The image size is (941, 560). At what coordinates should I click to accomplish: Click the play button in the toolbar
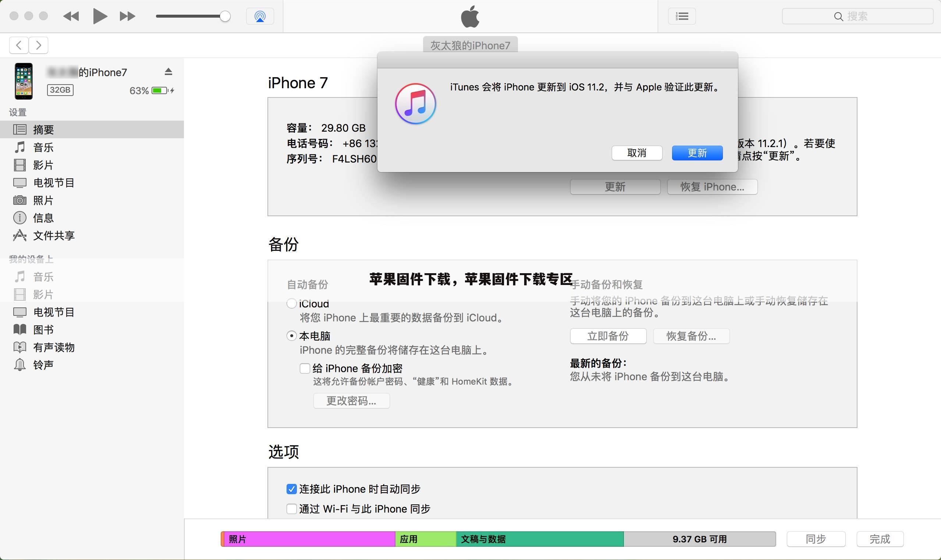[100, 16]
